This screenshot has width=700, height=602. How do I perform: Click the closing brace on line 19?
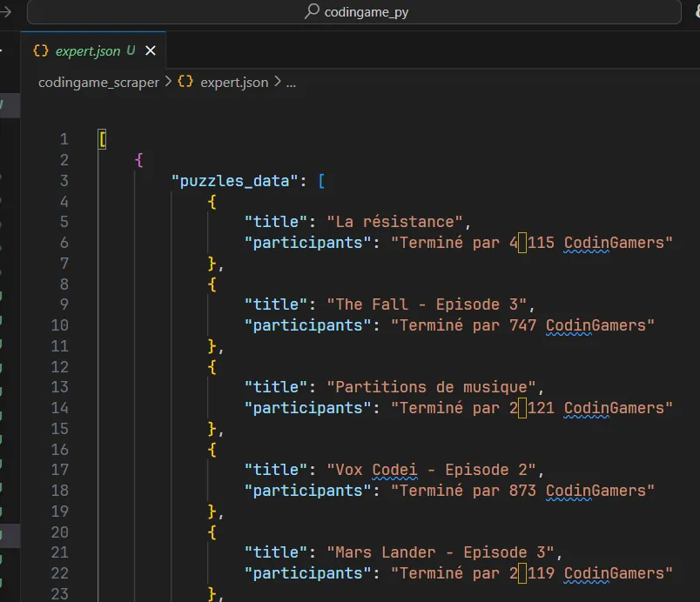tap(212, 512)
